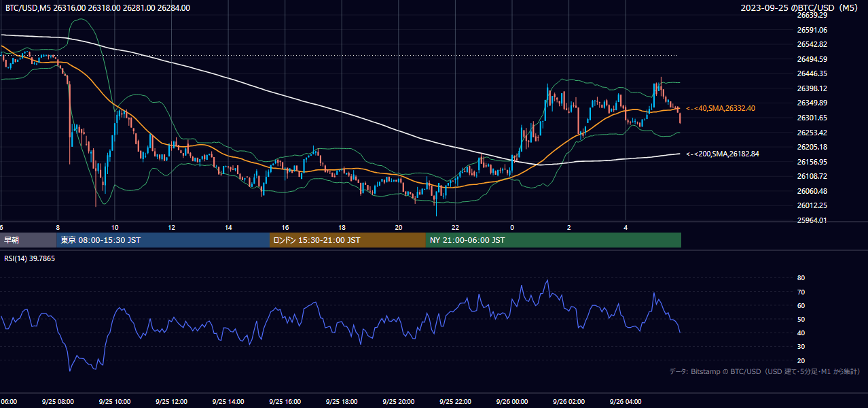The width and height of the screenshot is (868, 408).
Task: Select the 早朝 session bar
Action: click(28, 240)
